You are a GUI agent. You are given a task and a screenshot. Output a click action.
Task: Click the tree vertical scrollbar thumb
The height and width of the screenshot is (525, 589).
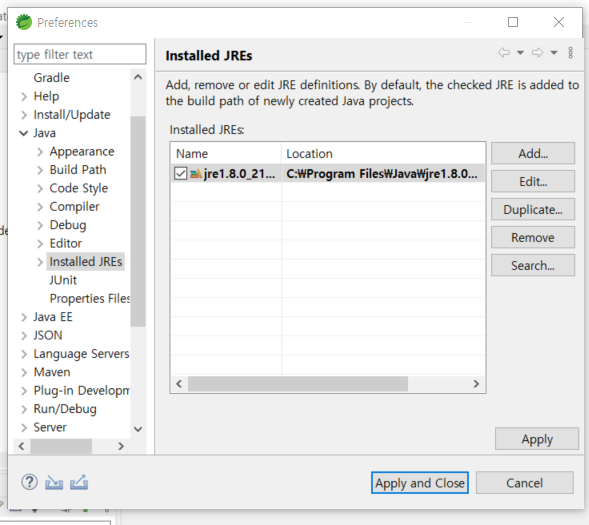coord(138,222)
